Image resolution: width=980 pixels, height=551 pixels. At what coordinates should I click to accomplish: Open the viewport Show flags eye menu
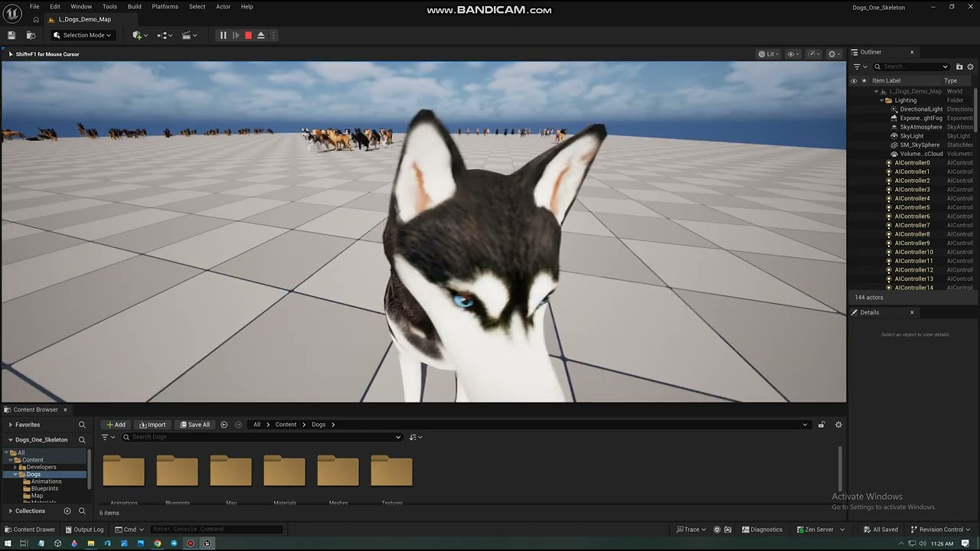pyautogui.click(x=792, y=54)
